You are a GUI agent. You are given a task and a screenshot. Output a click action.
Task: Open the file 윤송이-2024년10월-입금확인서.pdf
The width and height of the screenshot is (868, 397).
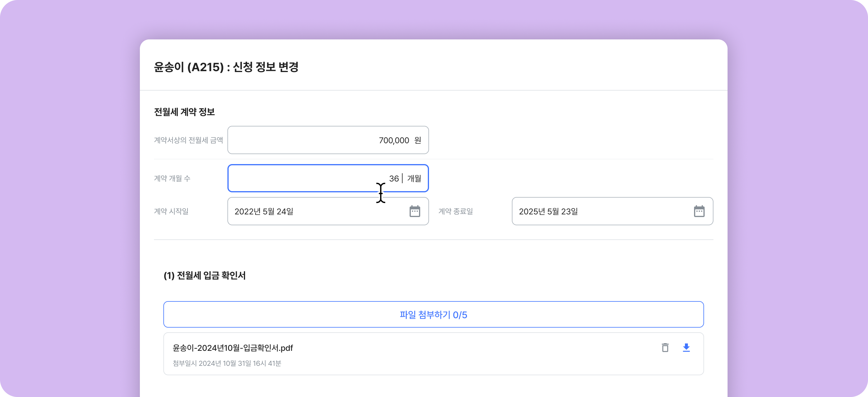(232, 348)
